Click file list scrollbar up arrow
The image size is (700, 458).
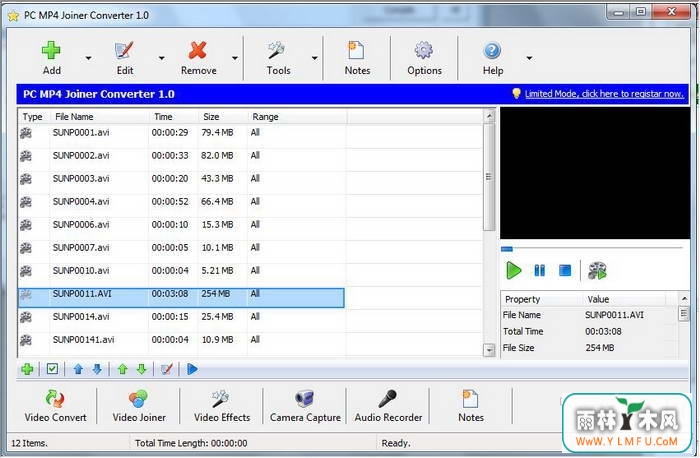(489, 116)
